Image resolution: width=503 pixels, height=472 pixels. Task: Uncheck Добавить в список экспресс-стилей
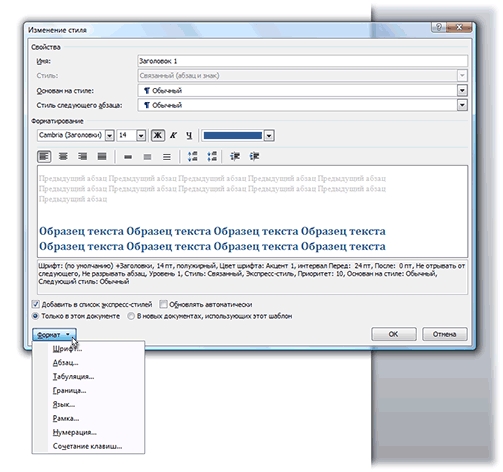(35, 304)
